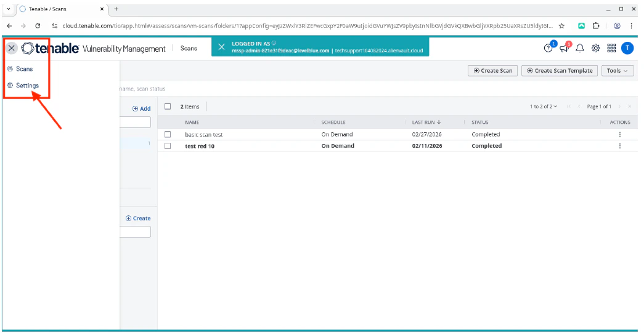Sort by the SCHEDULE column header
Screen dimensions: 644x333
(333, 122)
